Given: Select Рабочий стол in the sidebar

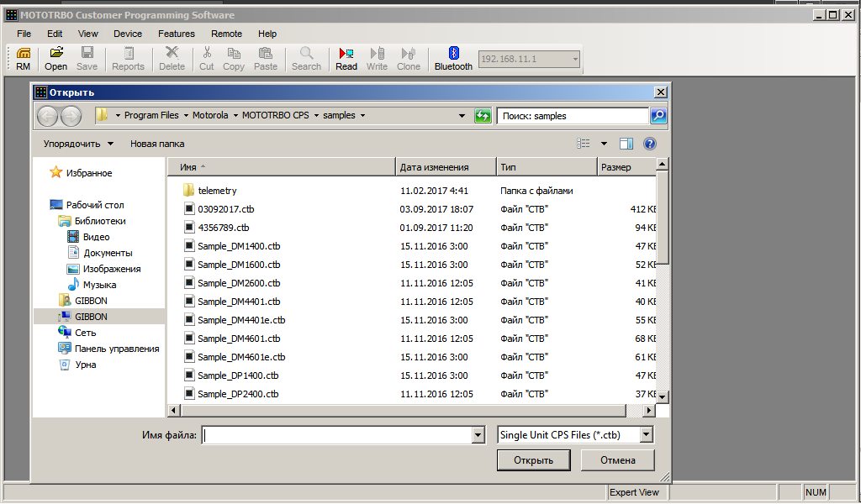Looking at the screenshot, I should [x=87, y=205].
